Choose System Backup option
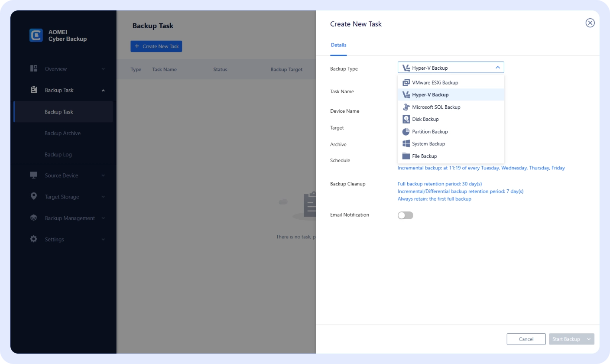 pyautogui.click(x=451, y=143)
